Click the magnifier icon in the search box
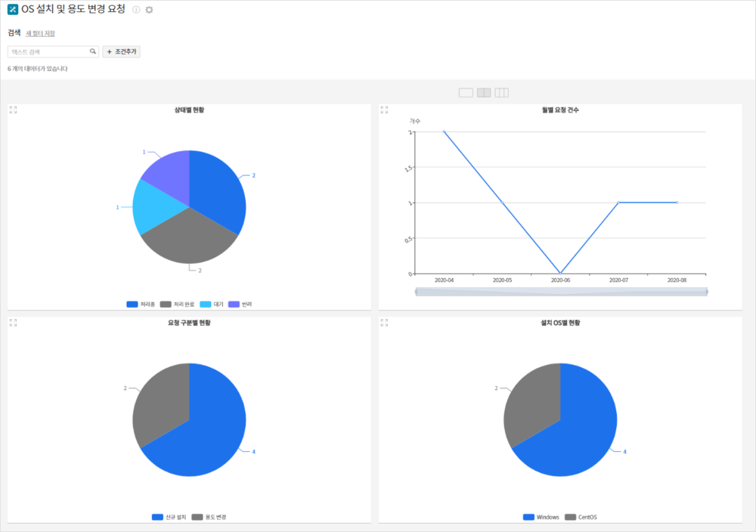This screenshot has width=756, height=532. 92,51
